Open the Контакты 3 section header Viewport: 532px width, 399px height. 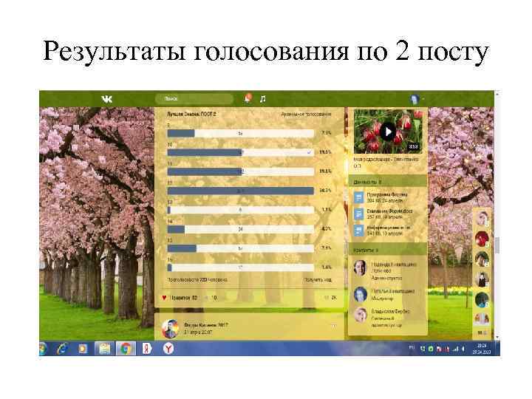coord(387,250)
